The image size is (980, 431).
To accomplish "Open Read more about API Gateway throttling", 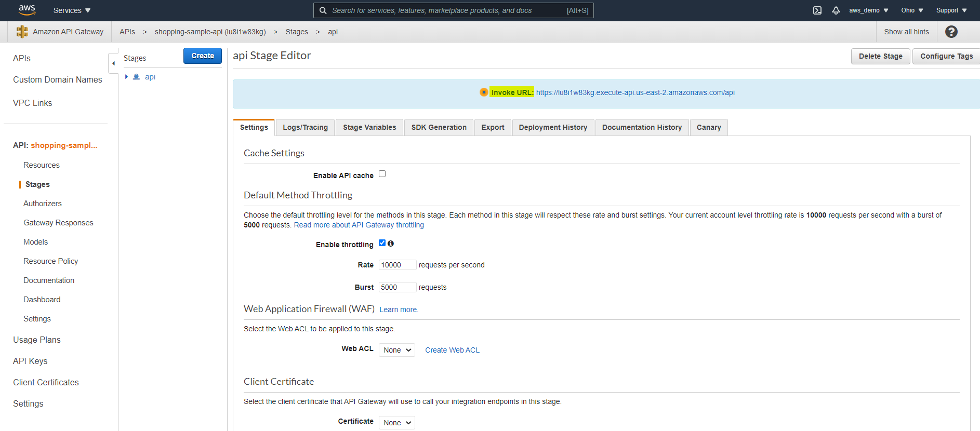I will [359, 225].
